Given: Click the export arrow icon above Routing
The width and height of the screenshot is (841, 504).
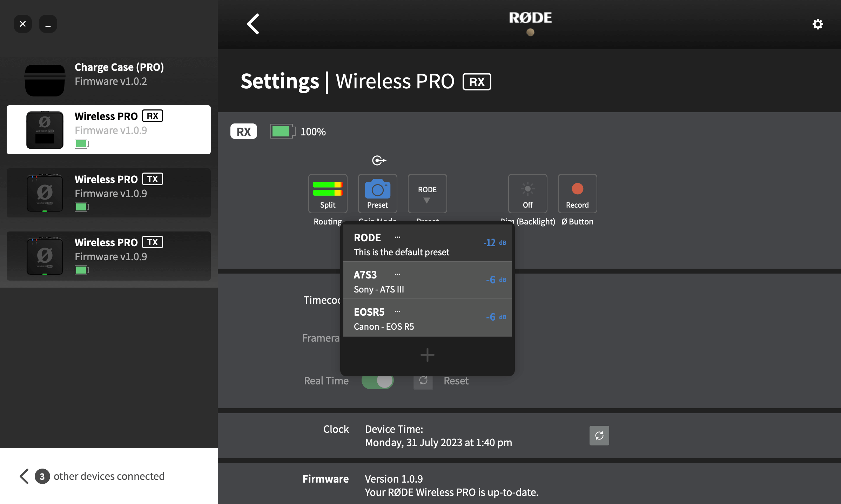Looking at the screenshot, I should [x=379, y=160].
